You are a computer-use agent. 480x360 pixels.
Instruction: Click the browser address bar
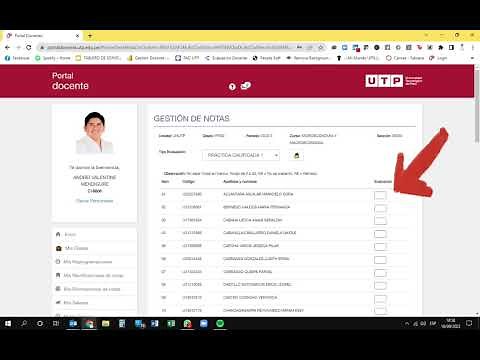tap(170, 48)
